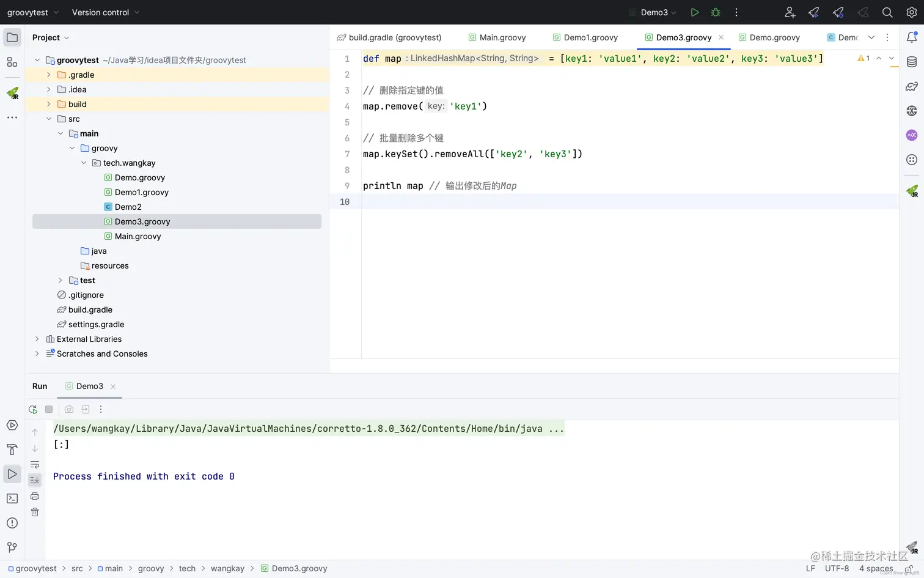The width and height of the screenshot is (924, 578).
Task: Change 4 spaces indent setting
Action: click(876, 568)
